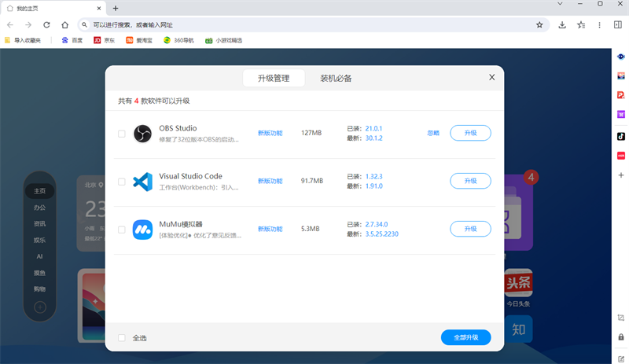This screenshot has height=364, width=629.
Task: Select AI in the left navigation
Action: click(x=40, y=256)
